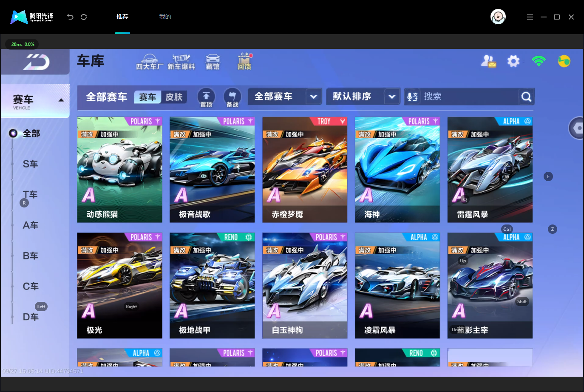Click the Tencent Pioneer refresh icon
Viewport: 584px width, 392px height.
84,17
